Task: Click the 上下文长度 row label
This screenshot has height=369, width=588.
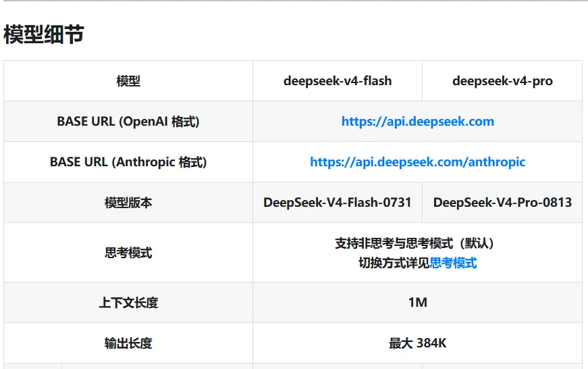Action: pyautogui.click(x=128, y=303)
